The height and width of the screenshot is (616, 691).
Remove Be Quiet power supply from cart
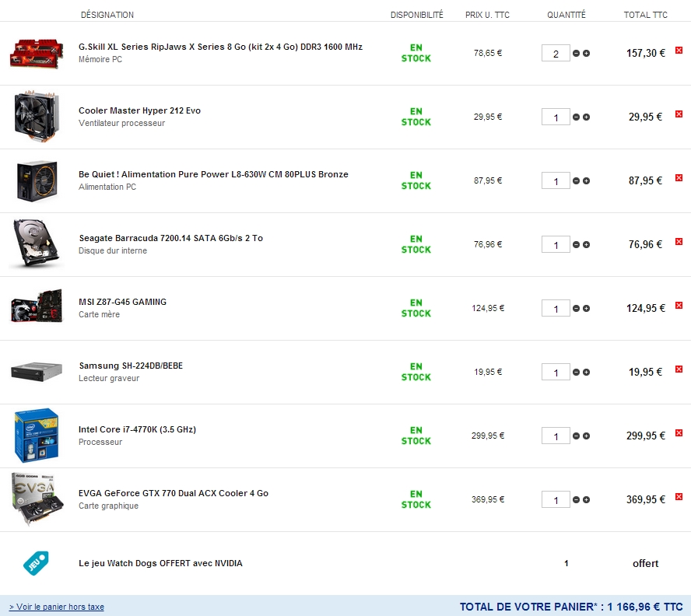pyautogui.click(x=679, y=178)
